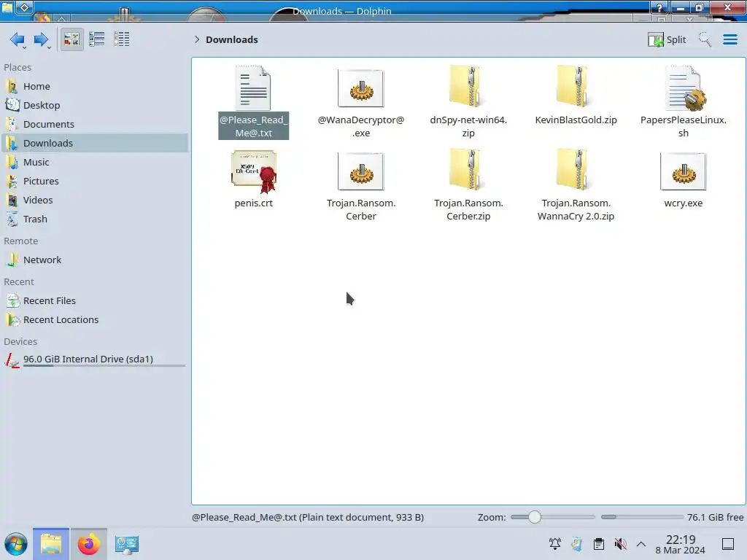Open the clock showing 22:19

coord(681,544)
